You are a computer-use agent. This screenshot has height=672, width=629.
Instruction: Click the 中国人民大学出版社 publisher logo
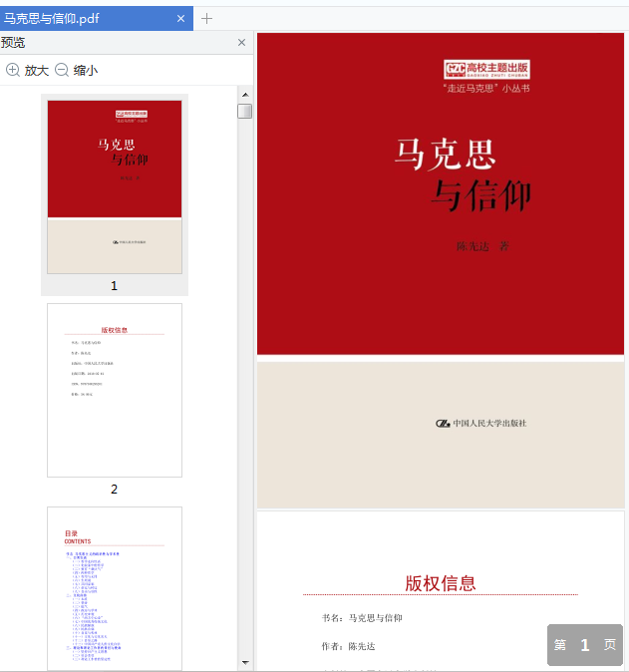481,423
